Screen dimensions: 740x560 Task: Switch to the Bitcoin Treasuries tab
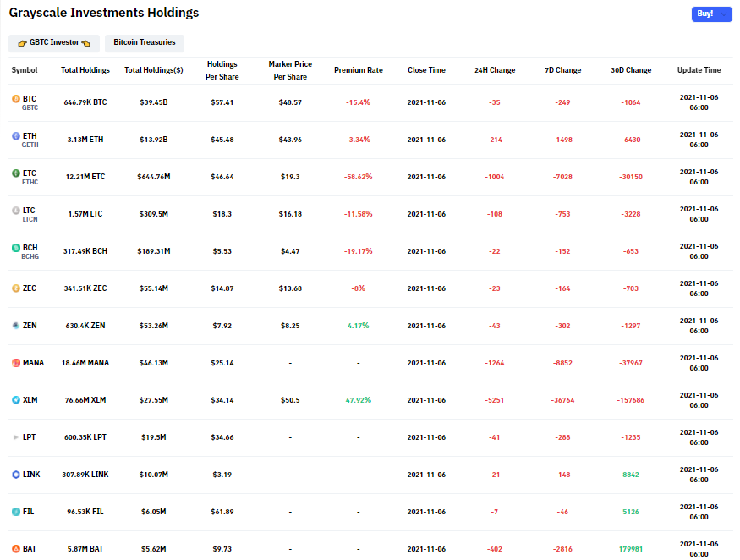145,43
